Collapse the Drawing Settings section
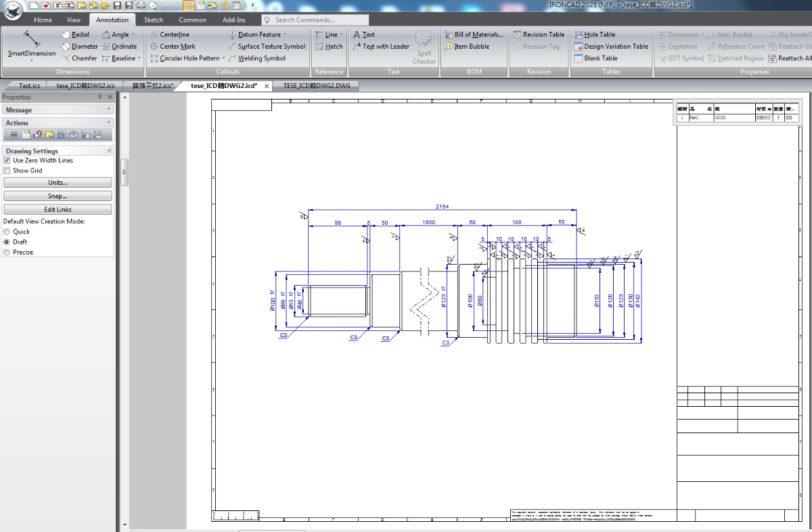This screenshot has height=532, width=812. coord(109,151)
